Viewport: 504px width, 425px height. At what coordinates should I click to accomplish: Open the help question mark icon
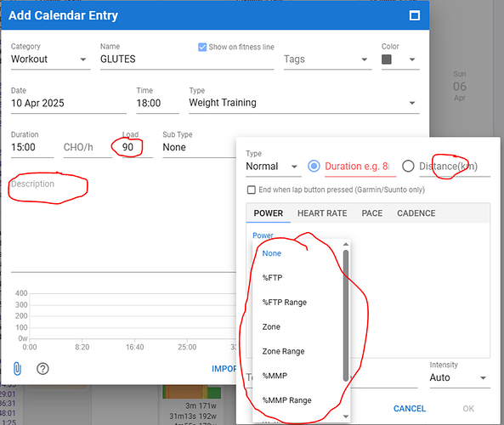42,369
